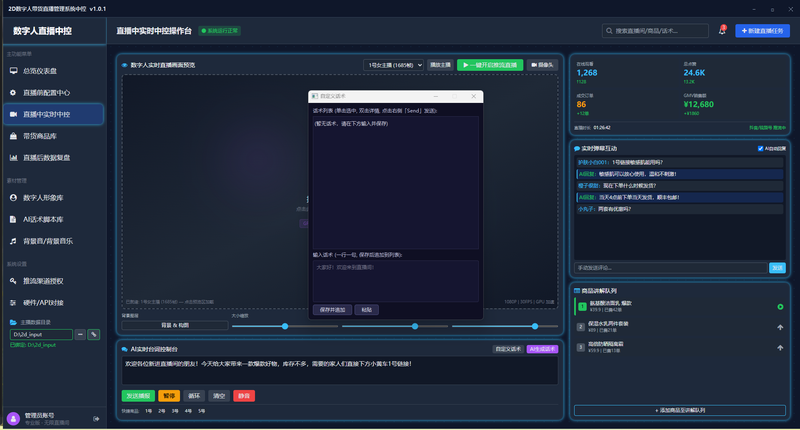Click the 添加商品至讲解队列 button
This screenshot has width=800, height=430.
[680, 411]
